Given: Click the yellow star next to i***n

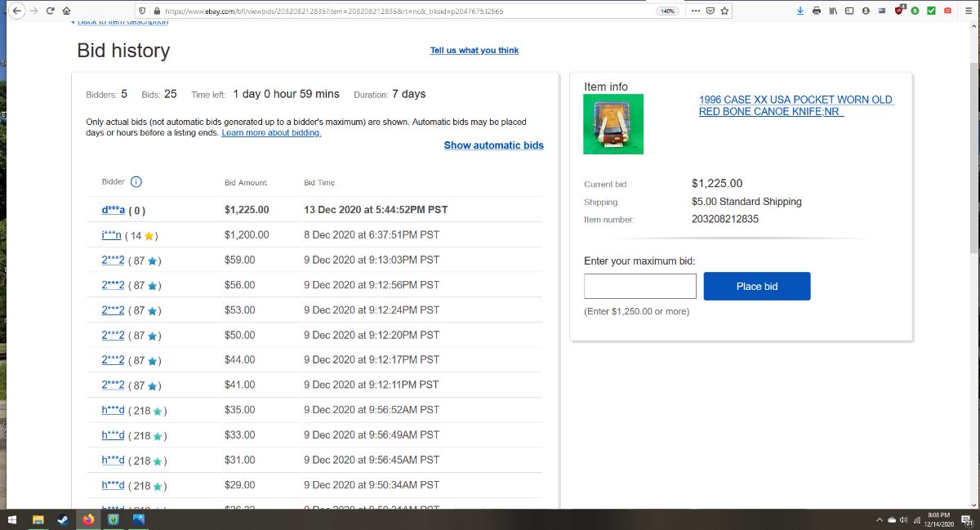Looking at the screenshot, I should (x=150, y=236).
